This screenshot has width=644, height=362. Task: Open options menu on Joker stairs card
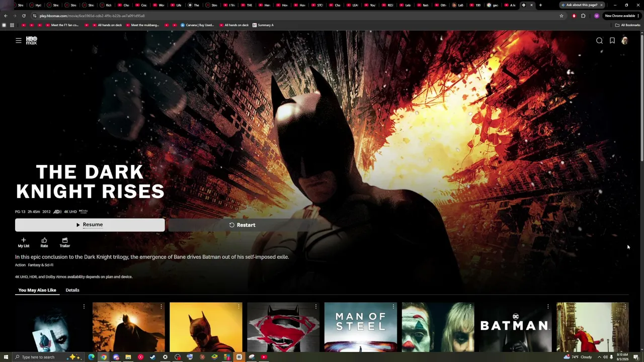click(625, 306)
